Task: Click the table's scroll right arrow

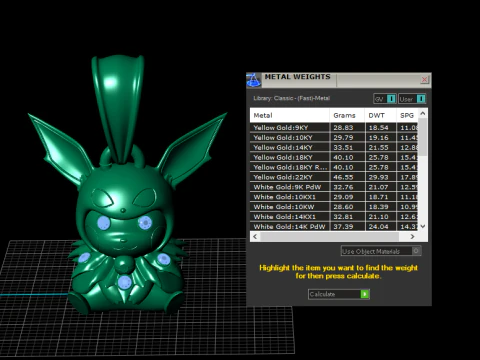Action: click(413, 237)
